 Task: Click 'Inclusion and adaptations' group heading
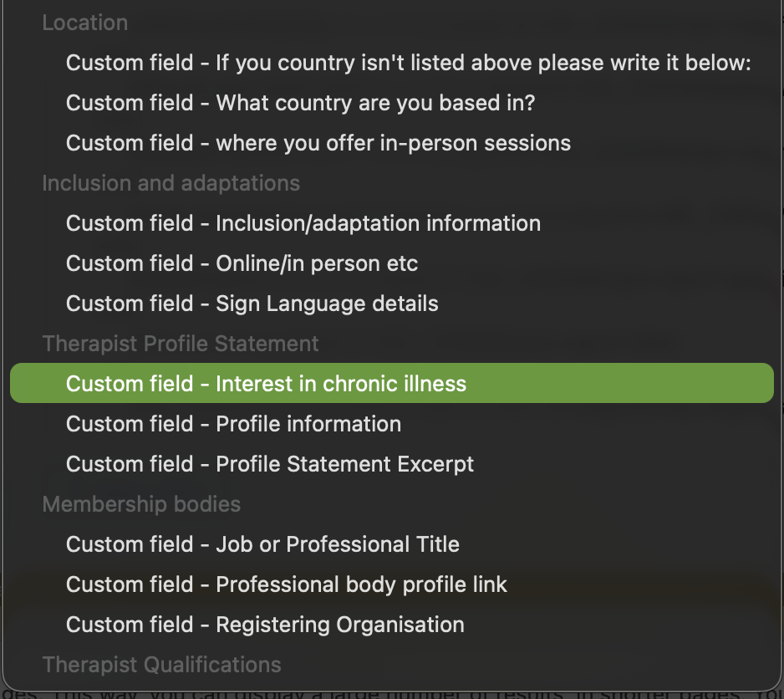point(171,183)
